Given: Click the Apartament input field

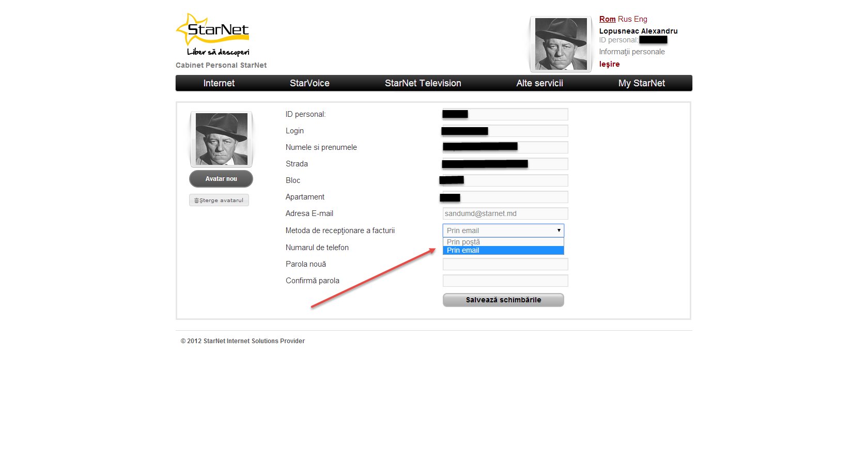Looking at the screenshot, I should 505,197.
